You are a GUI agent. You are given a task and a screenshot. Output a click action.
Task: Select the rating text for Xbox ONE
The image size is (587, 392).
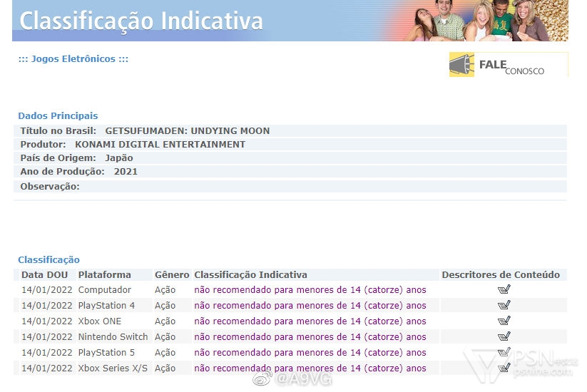click(310, 321)
